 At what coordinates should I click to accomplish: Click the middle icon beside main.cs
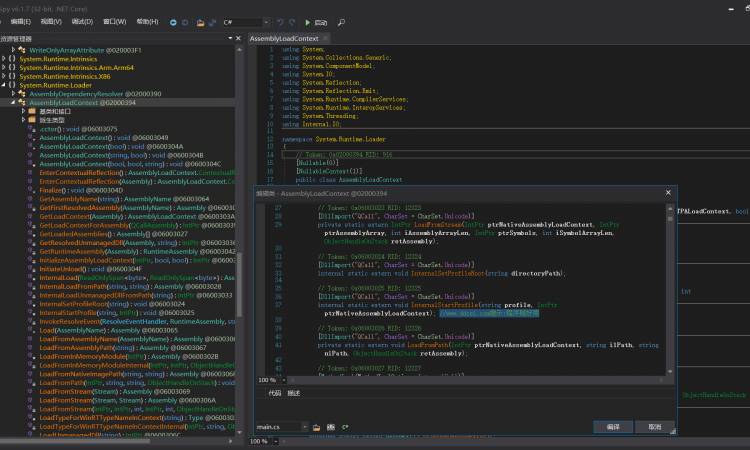331,427
